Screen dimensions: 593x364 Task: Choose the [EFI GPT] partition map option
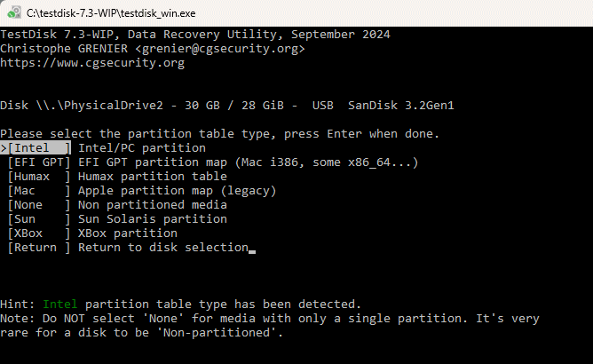(x=39, y=162)
